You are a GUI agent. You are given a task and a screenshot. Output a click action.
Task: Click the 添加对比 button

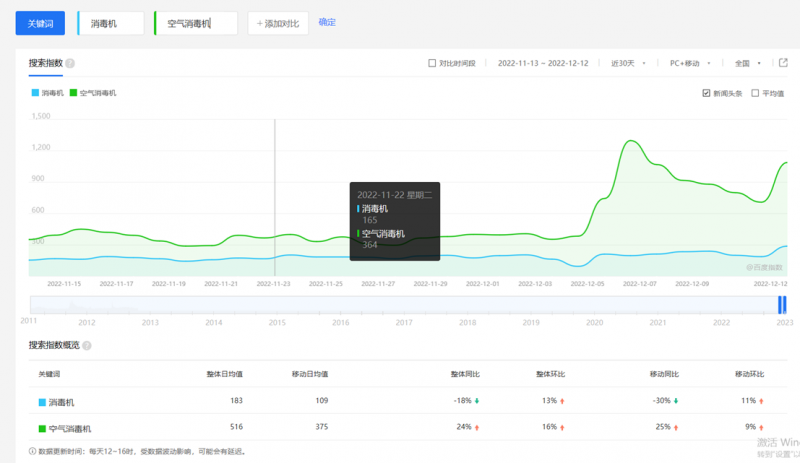[278, 23]
